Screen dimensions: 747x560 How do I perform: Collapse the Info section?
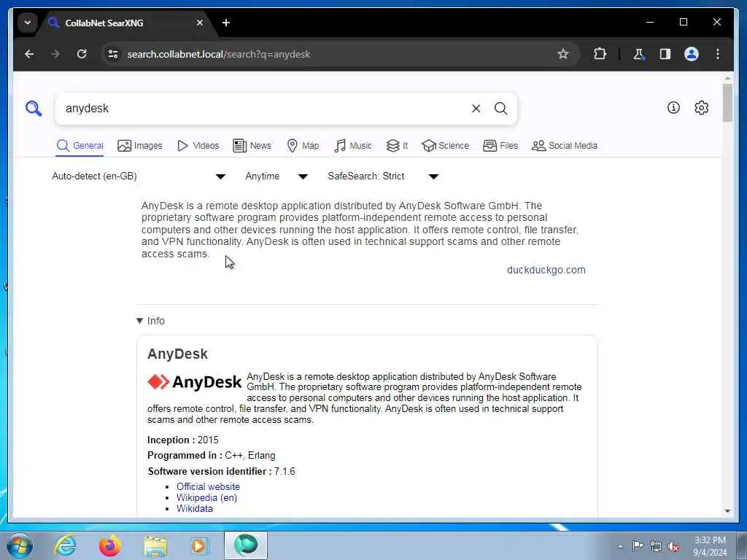tap(150, 321)
